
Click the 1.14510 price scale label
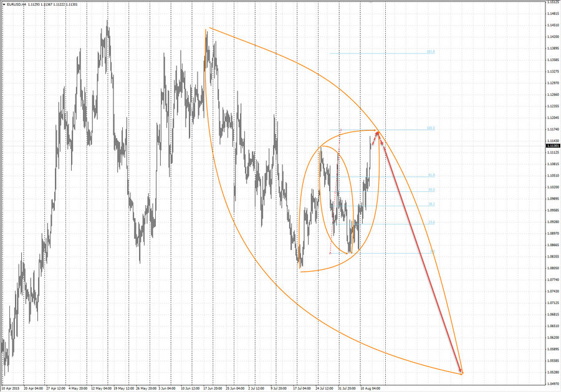553,25
